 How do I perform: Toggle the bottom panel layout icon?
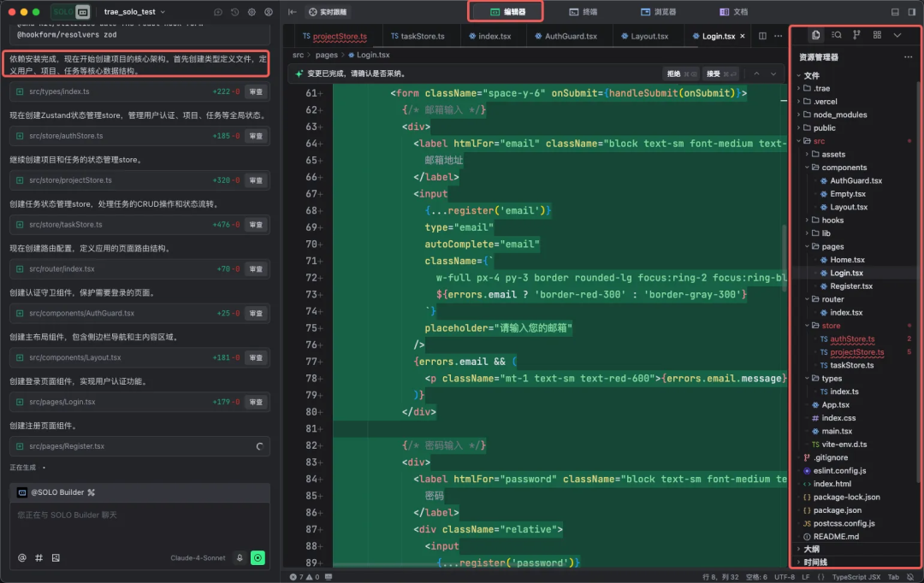[x=895, y=12]
